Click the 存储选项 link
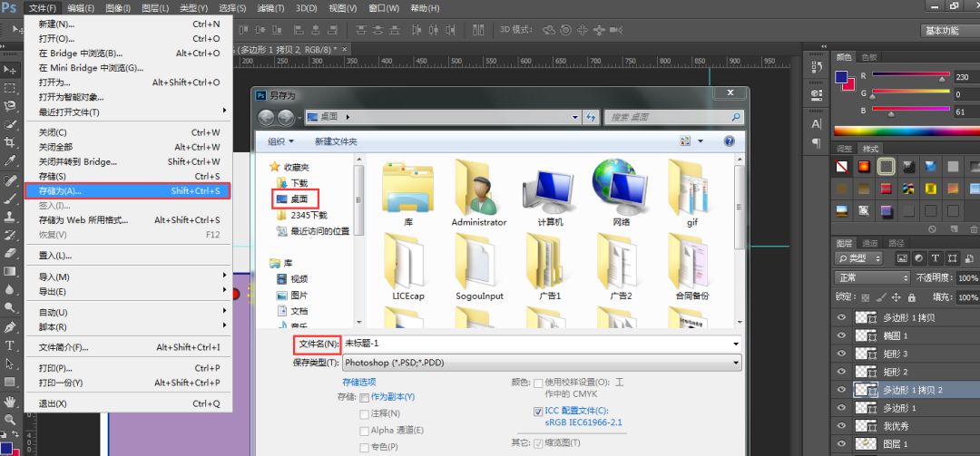The width and height of the screenshot is (980, 456). (x=358, y=382)
